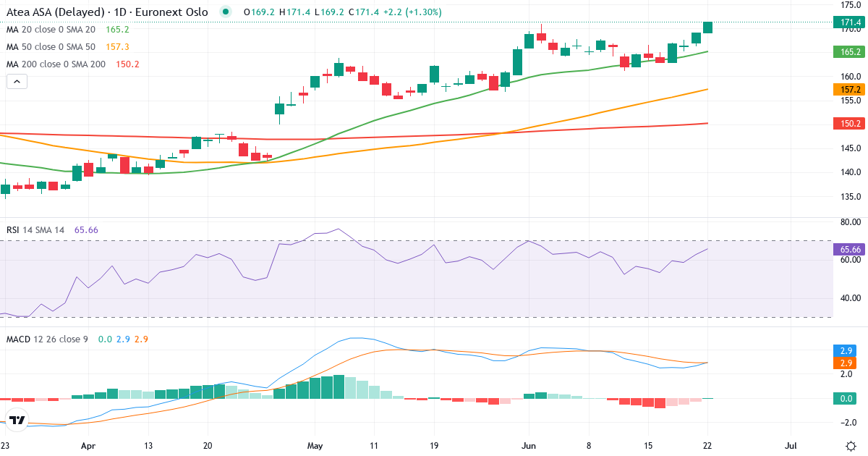Open chart settings gear icon
Viewport: 868px width, 456px height.
(851, 446)
